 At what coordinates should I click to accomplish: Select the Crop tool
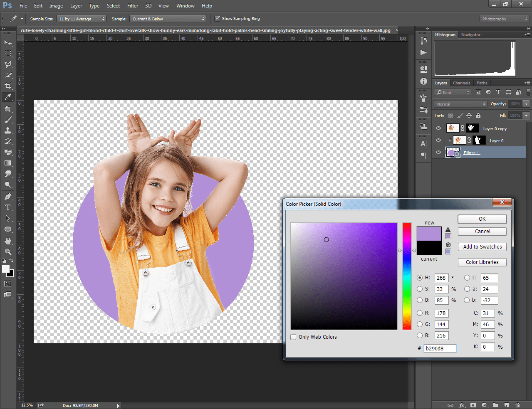[x=8, y=86]
